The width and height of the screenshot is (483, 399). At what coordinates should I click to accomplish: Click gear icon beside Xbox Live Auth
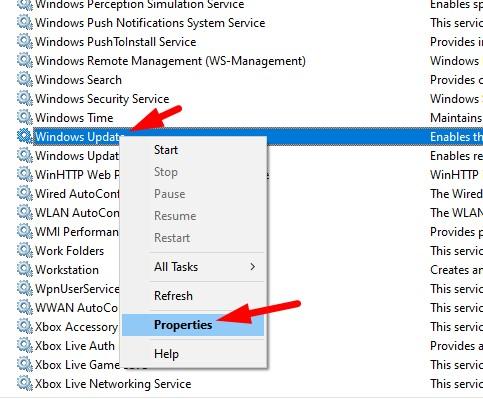tap(24, 346)
